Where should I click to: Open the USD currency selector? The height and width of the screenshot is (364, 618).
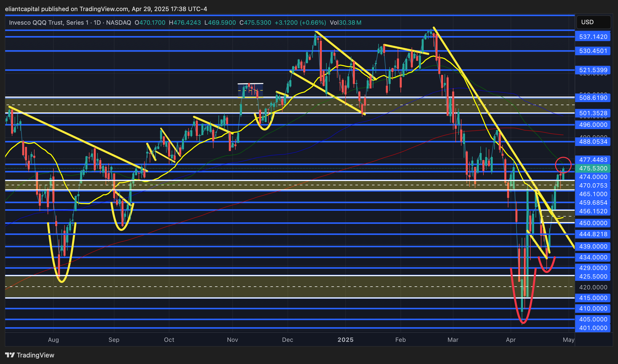[593, 22]
